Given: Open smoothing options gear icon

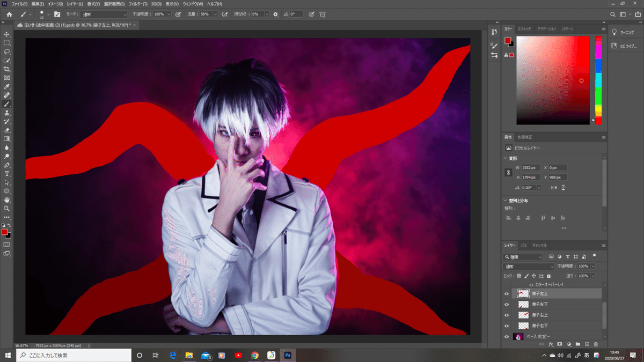Looking at the screenshot, I should (276, 14).
